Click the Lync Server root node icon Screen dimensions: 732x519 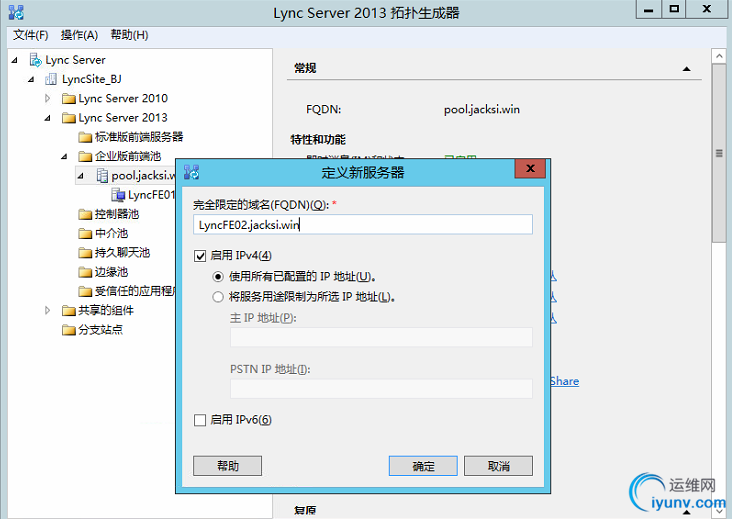[35, 60]
